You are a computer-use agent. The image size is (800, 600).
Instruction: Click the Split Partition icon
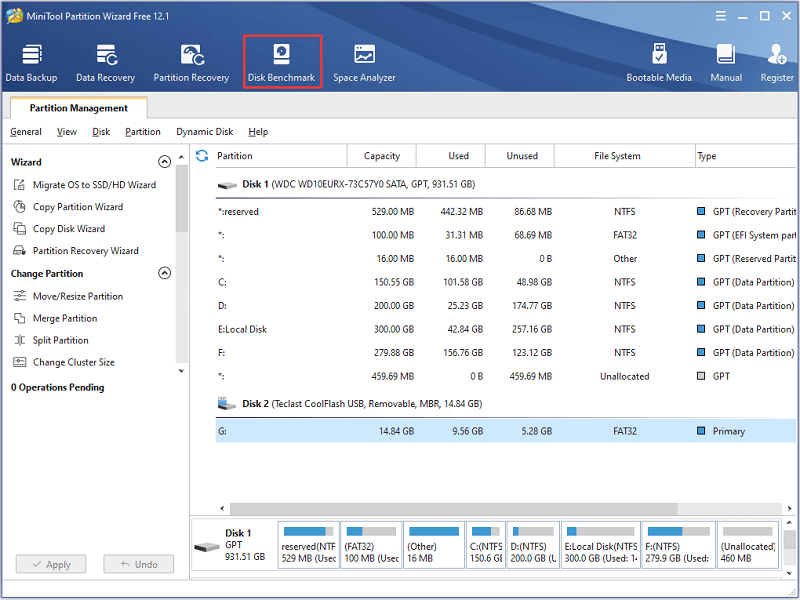(x=19, y=340)
